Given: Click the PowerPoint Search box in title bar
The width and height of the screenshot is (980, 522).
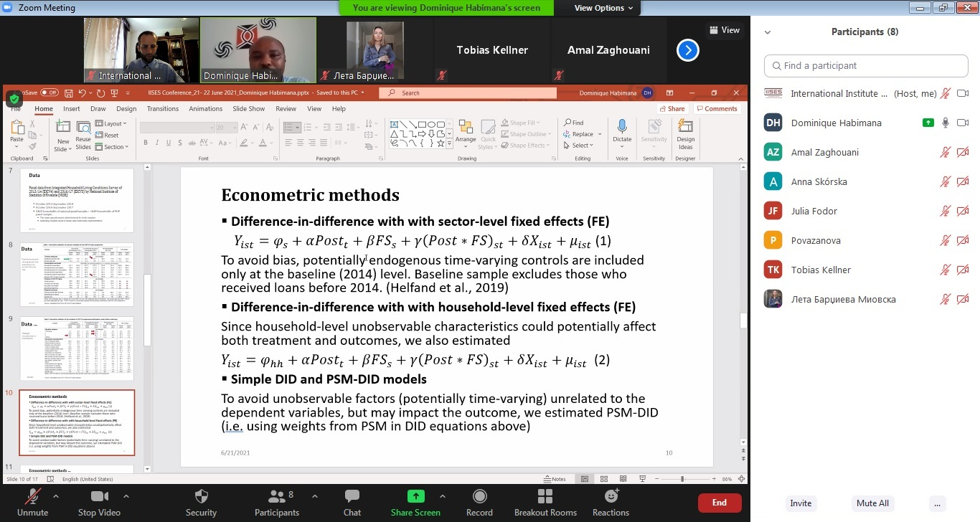Looking at the screenshot, I should 468,92.
